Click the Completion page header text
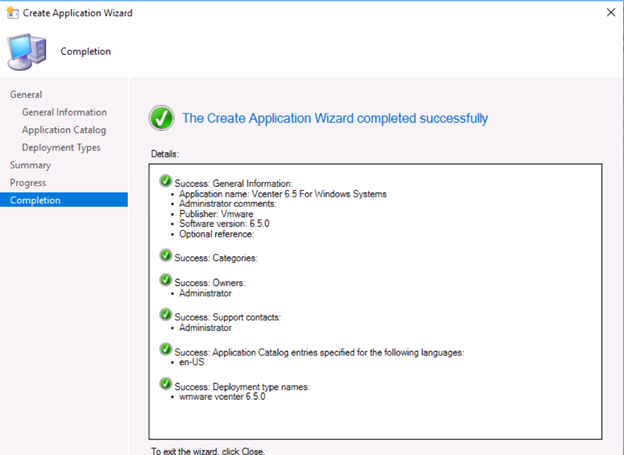Image resolution: width=624 pixels, height=455 pixels. pyautogui.click(x=86, y=52)
